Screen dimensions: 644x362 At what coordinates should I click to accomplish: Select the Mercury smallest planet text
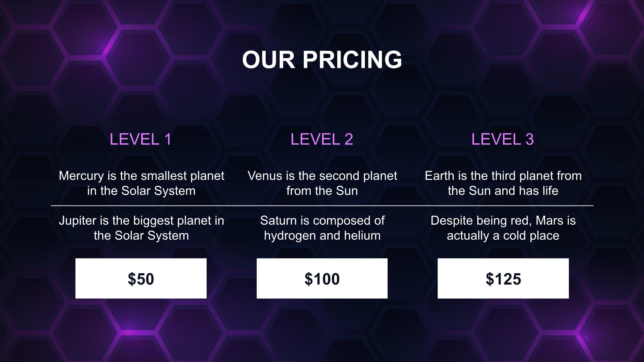pyautogui.click(x=141, y=183)
